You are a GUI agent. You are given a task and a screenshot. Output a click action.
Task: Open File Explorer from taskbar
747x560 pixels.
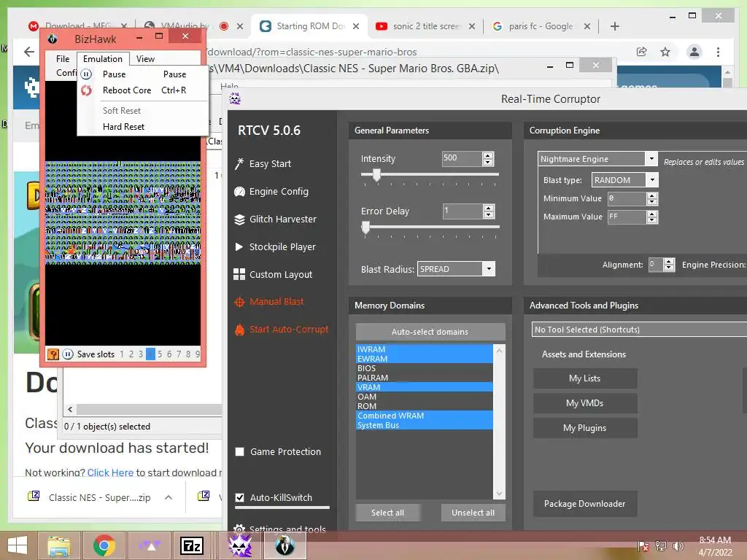click(59, 545)
